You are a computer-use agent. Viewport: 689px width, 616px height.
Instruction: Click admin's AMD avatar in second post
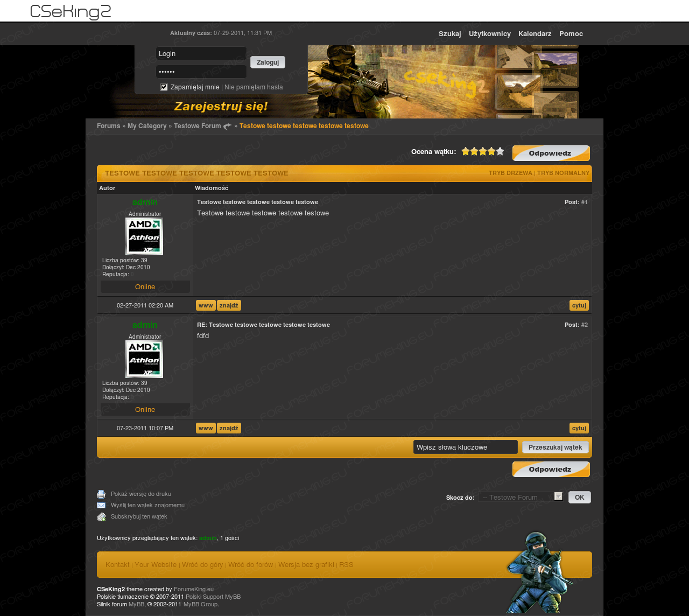144,359
